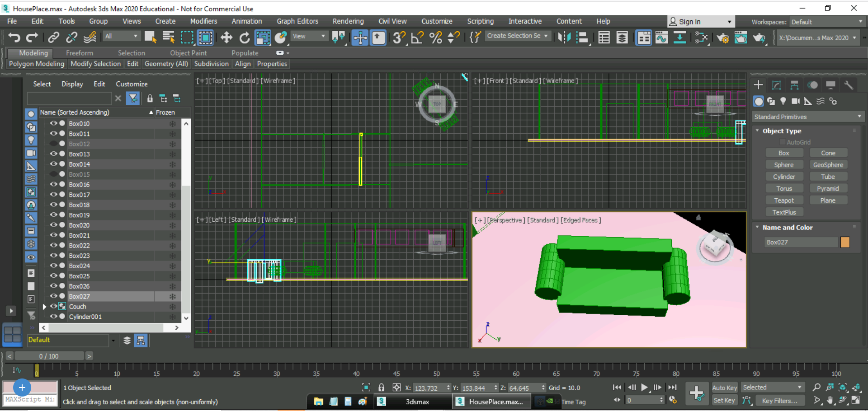This screenshot has height=411, width=868.
Task: Open the Hierarchy panel tab icon
Action: click(x=794, y=85)
